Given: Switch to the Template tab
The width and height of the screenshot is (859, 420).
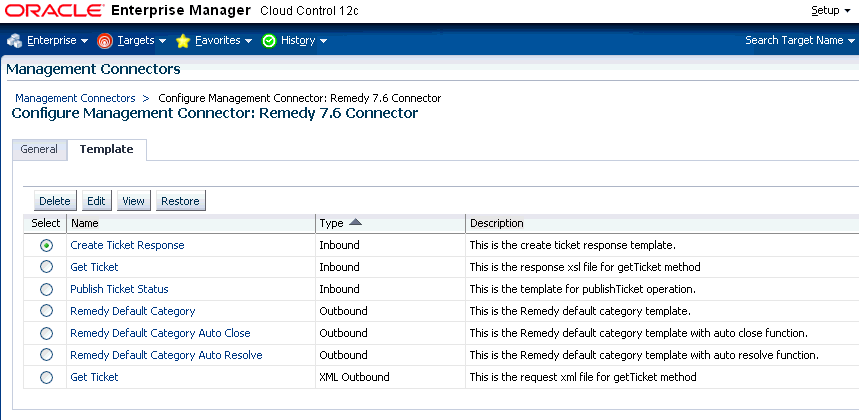Looking at the screenshot, I should coord(106,149).
